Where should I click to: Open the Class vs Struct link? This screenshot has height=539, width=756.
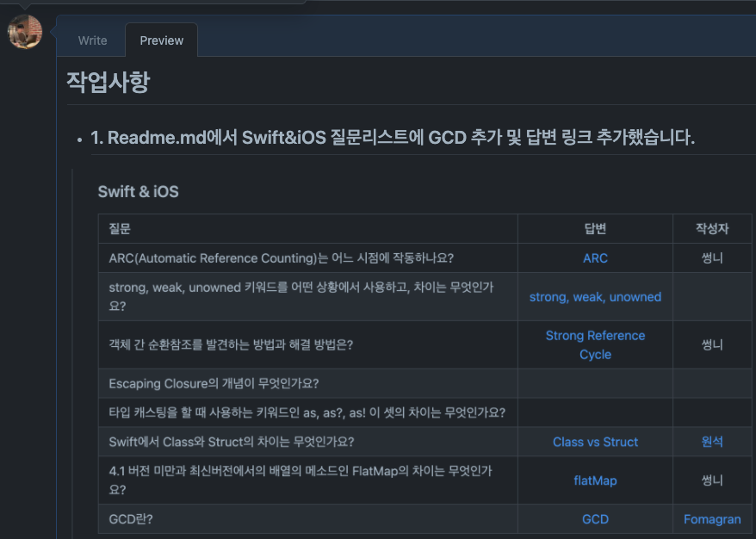point(595,442)
